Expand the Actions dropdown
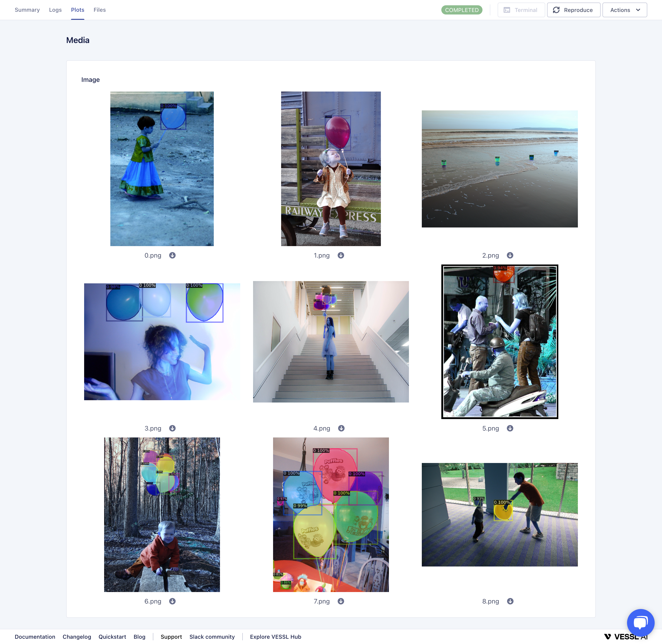This screenshot has height=644, width=662. click(x=625, y=10)
